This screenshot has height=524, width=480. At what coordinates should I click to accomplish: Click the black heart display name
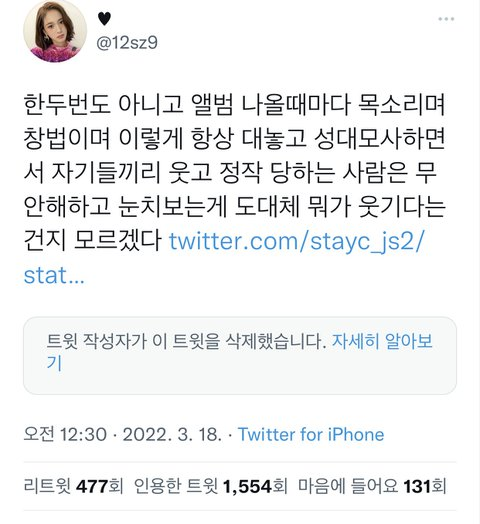[x=104, y=19]
